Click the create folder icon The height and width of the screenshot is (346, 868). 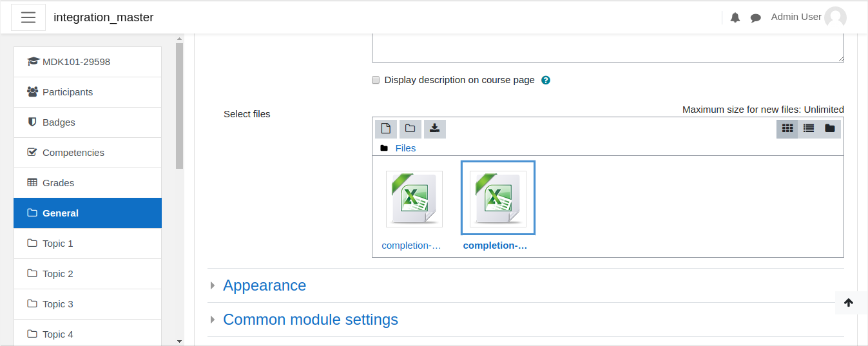(x=410, y=129)
